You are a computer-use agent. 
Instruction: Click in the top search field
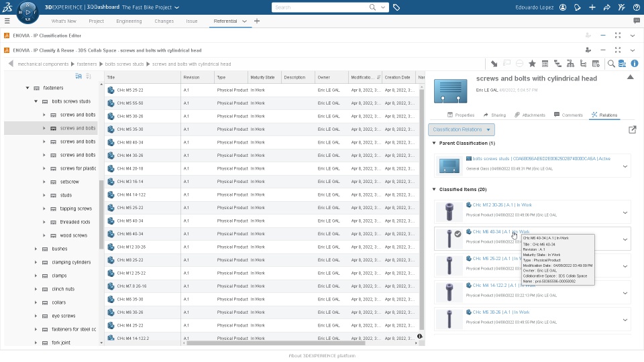pos(319,7)
